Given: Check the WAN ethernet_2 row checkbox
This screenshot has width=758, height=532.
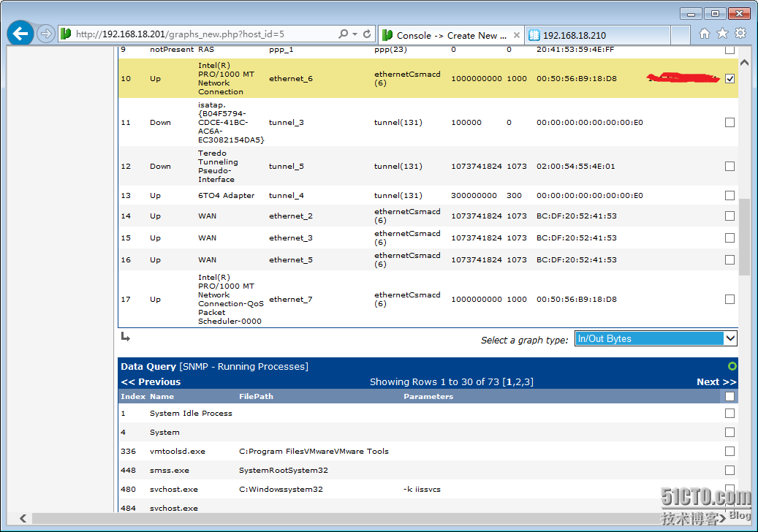Looking at the screenshot, I should [x=730, y=216].
